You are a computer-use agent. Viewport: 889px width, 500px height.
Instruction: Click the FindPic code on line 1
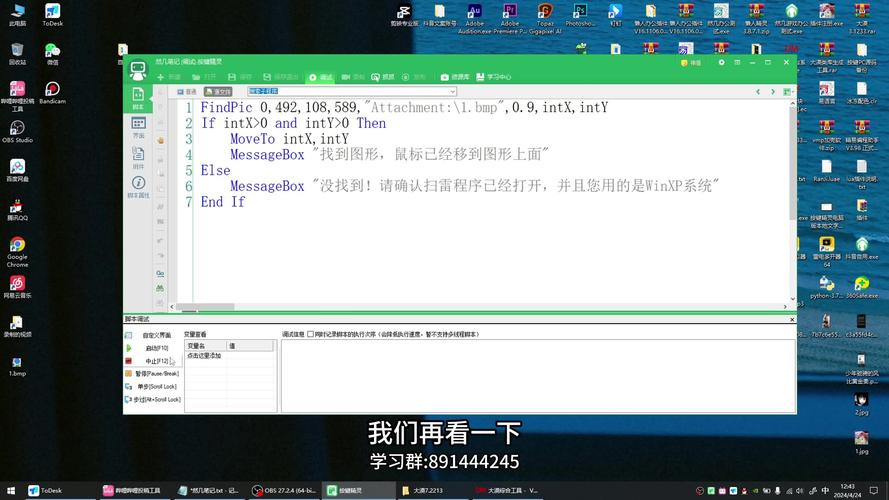click(x=404, y=108)
